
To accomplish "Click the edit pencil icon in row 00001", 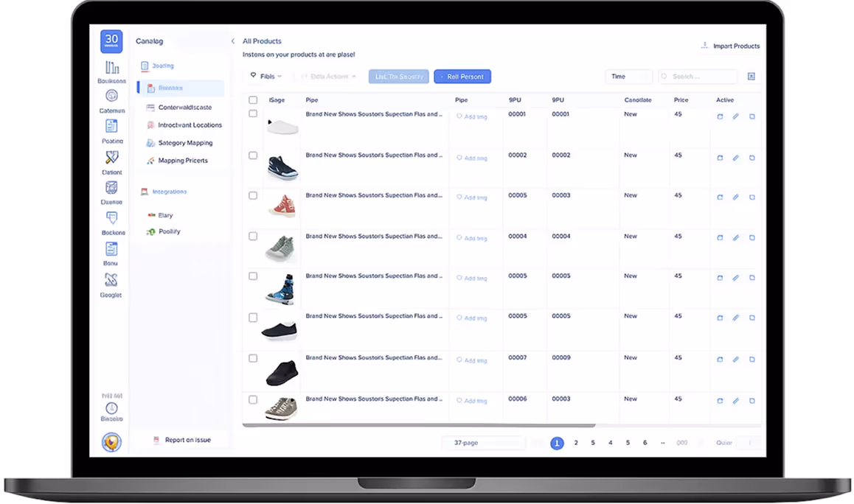I will click(x=736, y=116).
